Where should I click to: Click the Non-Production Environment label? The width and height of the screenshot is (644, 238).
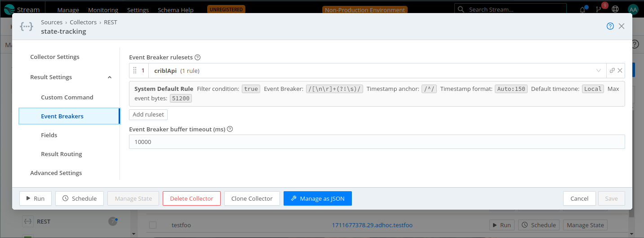364,10
